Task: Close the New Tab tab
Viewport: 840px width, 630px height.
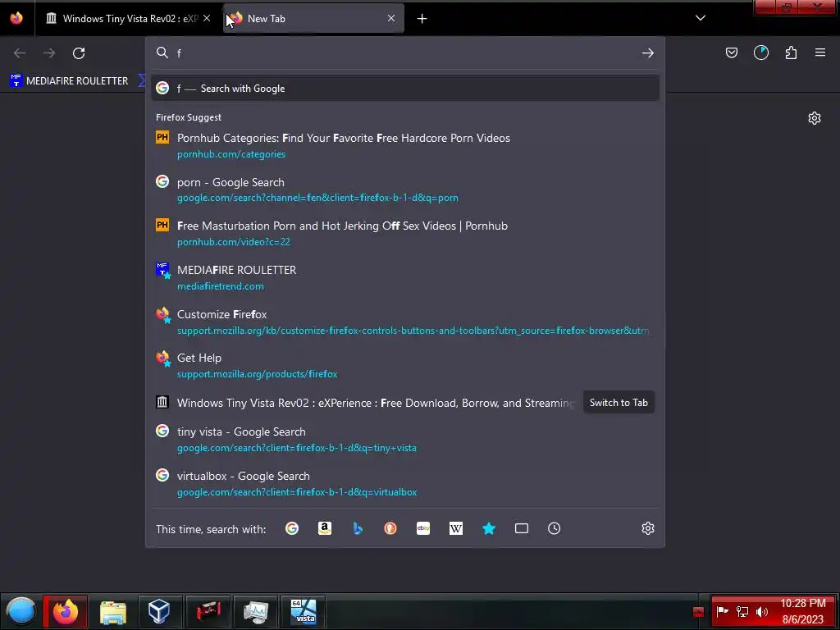Action: [x=391, y=18]
